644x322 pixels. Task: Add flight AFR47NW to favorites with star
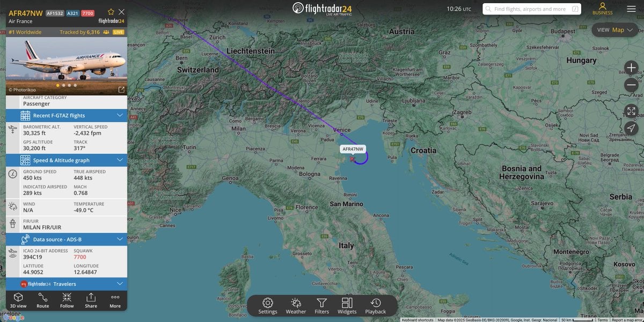(111, 12)
